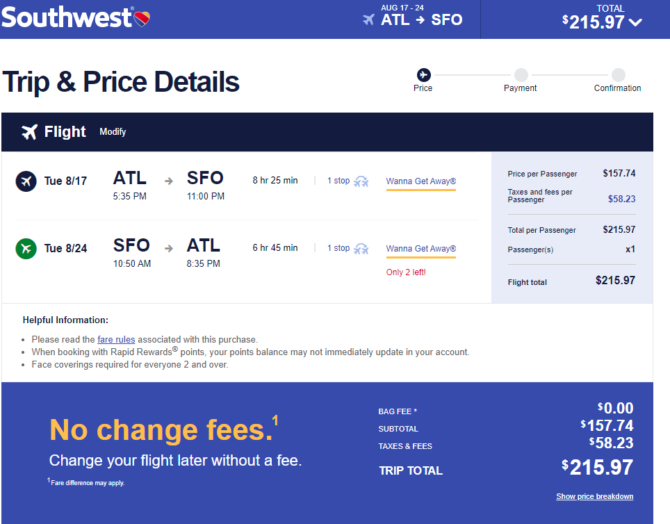Click the plane-change icon on 8/24 flight
The width and height of the screenshot is (670, 524).
pyautogui.click(x=361, y=249)
